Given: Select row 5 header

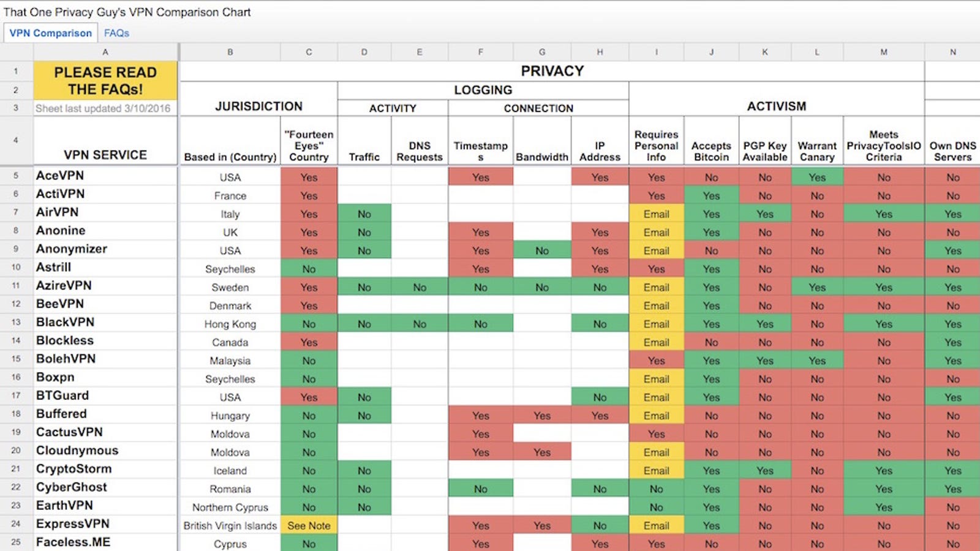Looking at the screenshot, I should point(16,176).
